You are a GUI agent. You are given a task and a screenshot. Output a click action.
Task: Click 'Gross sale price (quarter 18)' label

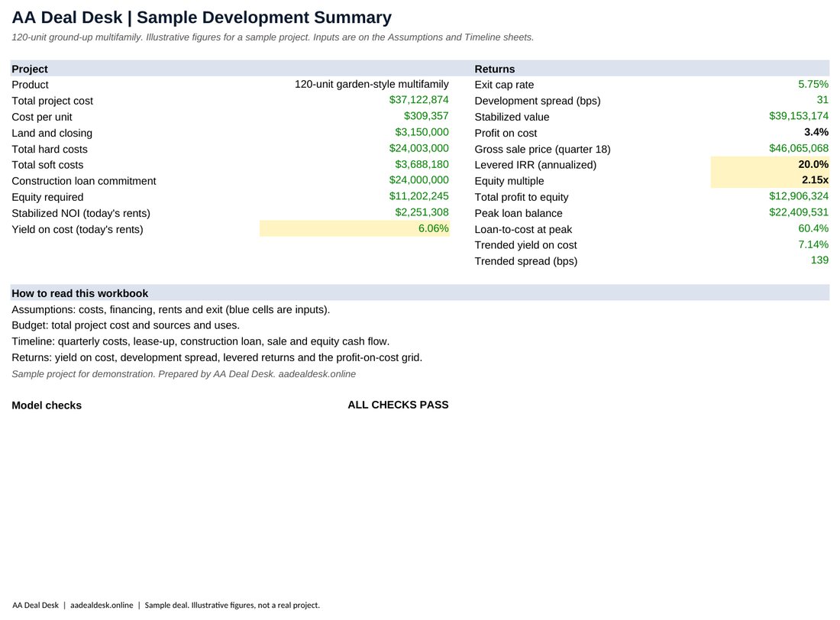point(543,149)
